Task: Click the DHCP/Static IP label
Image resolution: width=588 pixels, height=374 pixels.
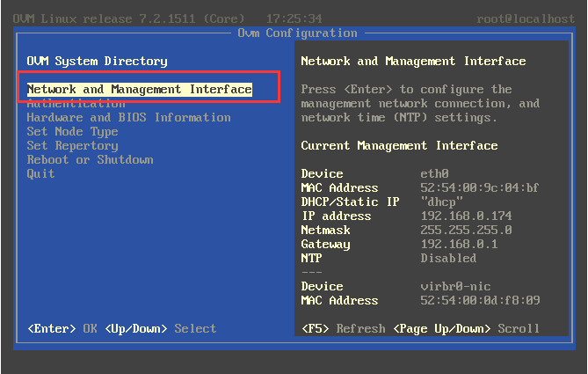Action: coord(350,202)
